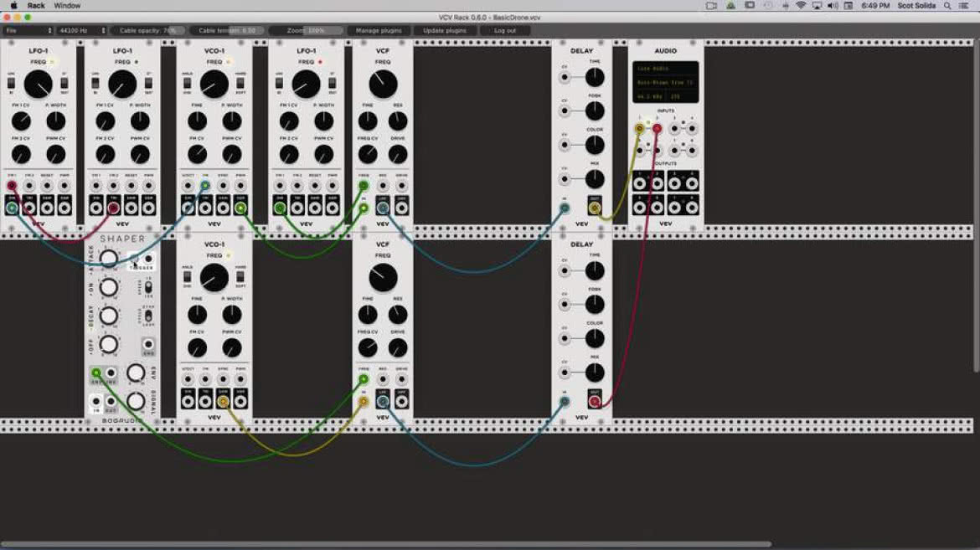Click Scot Solida user name in the menu bar
This screenshot has height=550, width=980.
(x=916, y=6)
